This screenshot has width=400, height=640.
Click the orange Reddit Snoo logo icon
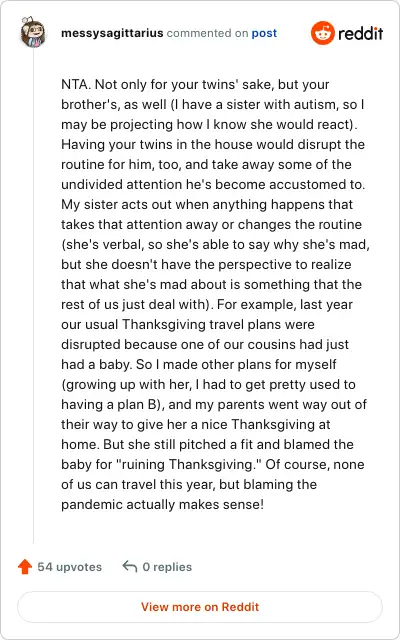pos(322,33)
